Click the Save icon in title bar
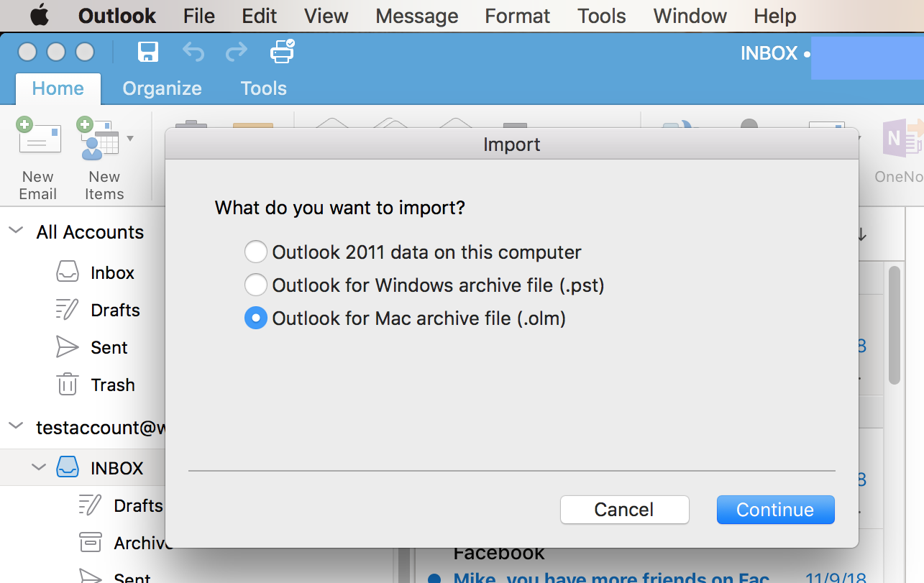 coord(147,52)
